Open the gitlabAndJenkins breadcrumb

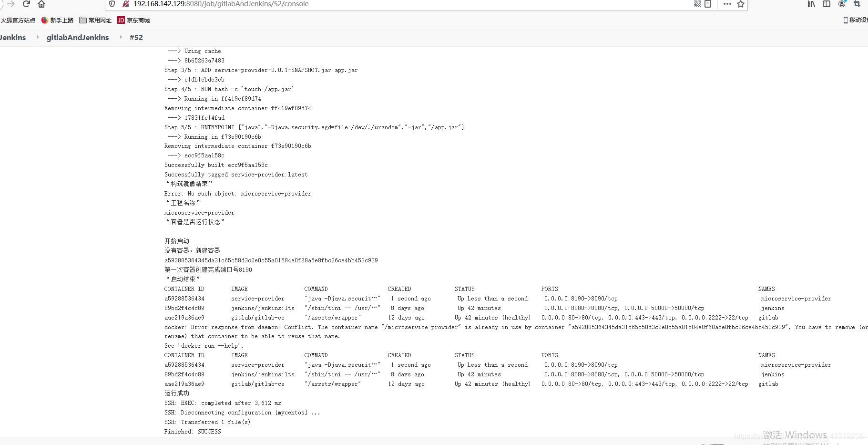(x=78, y=37)
